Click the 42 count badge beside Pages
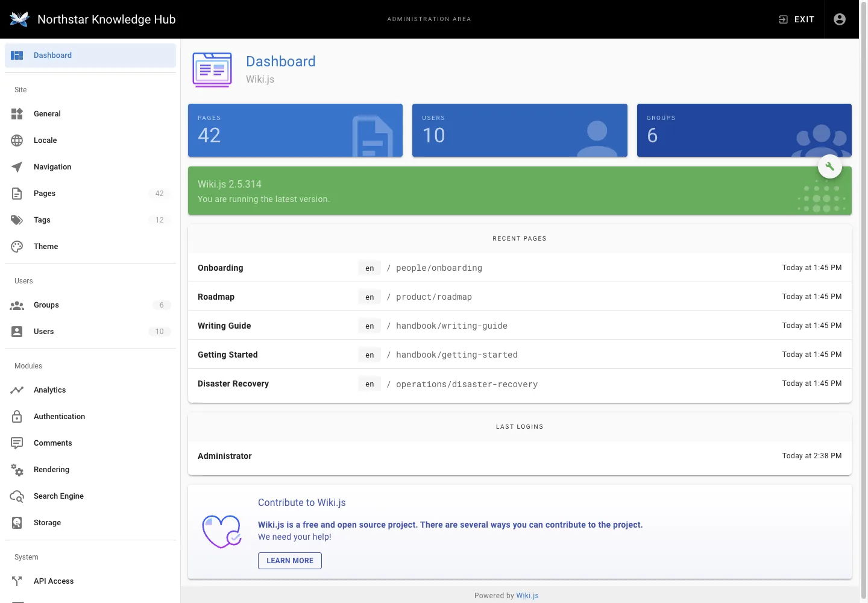This screenshot has width=868, height=603. click(160, 194)
